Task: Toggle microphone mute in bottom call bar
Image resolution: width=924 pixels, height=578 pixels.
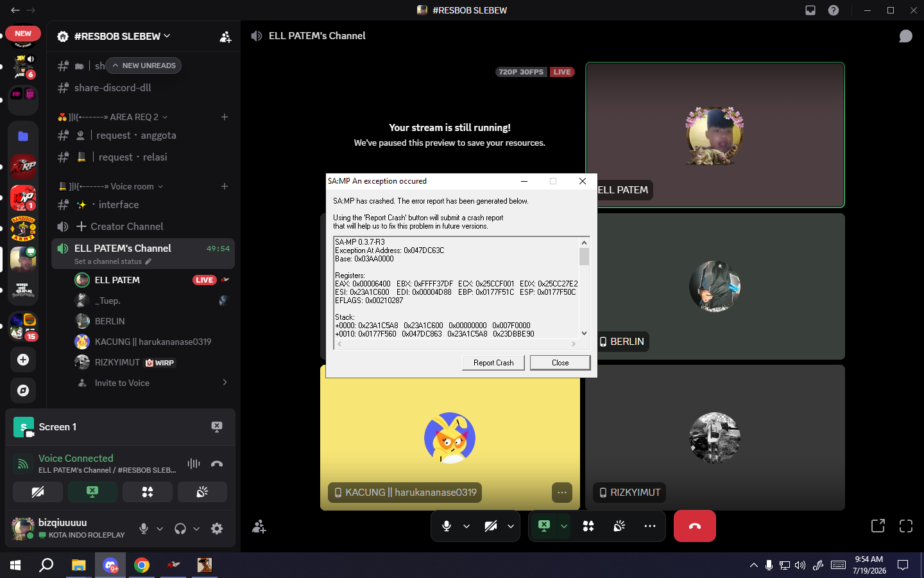Action: (447, 526)
